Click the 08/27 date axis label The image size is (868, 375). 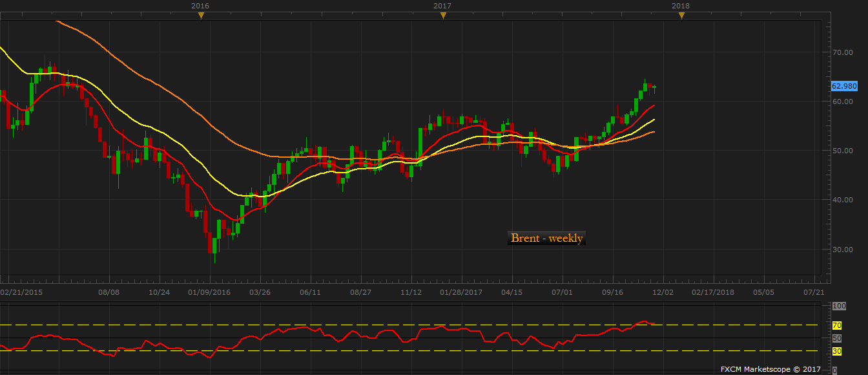[x=361, y=292]
